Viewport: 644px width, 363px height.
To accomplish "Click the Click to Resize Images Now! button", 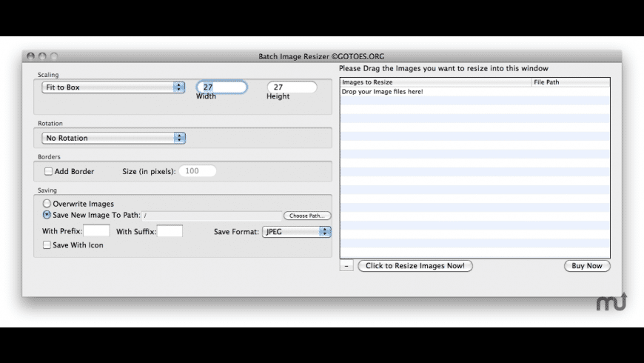I will pyautogui.click(x=415, y=266).
